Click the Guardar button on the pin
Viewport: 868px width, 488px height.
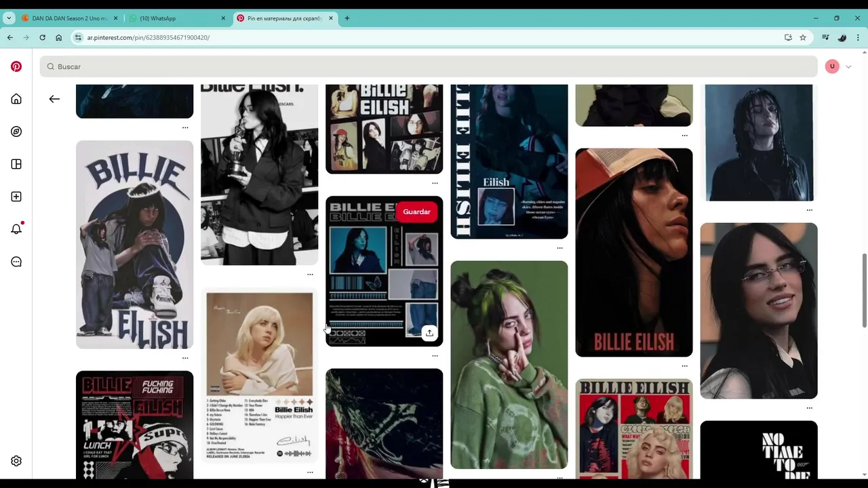416,211
